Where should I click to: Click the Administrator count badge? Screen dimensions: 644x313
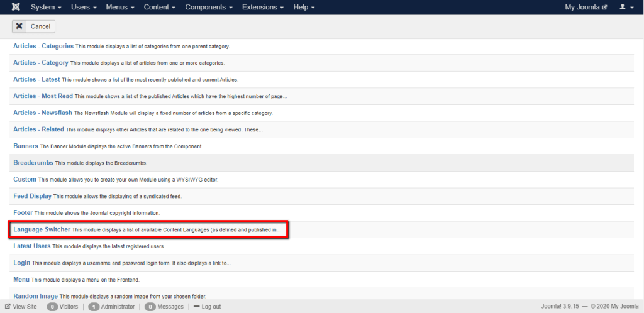coord(94,307)
